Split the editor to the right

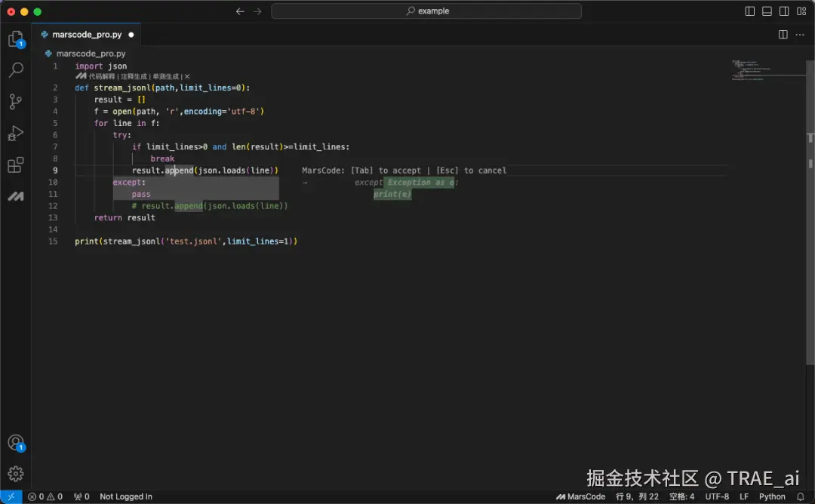point(783,34)
